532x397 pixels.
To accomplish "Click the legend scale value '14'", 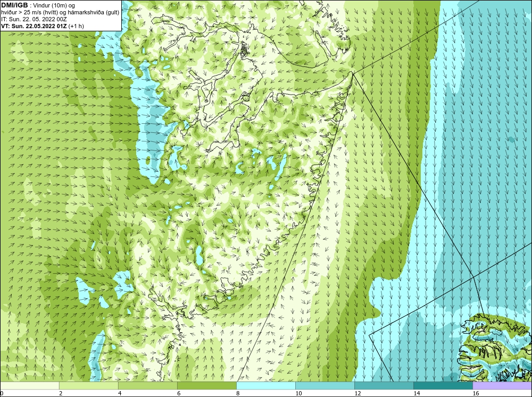I will pos(417,393).
